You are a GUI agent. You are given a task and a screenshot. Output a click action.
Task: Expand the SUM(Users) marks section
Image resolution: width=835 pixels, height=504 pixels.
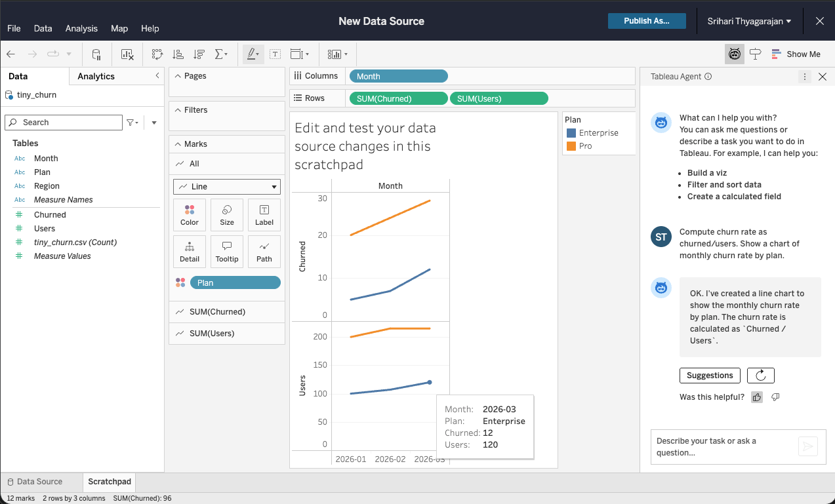pyautogui.click(x=227, y=334)
